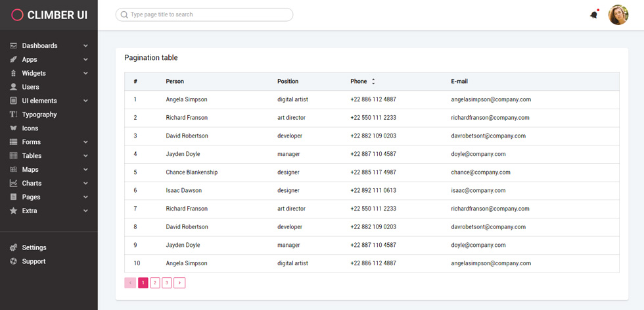
Task: Expand the Maps menu chevron
Action: tap(85, 169)
